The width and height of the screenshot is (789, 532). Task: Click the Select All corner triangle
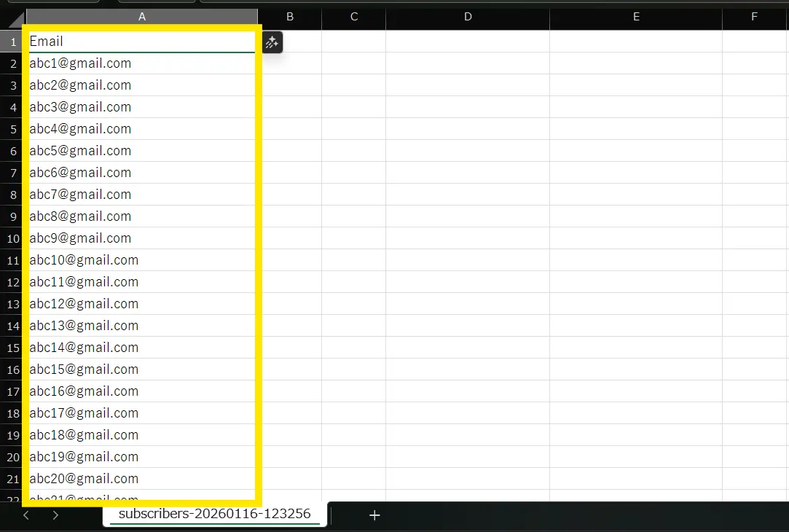click(x=16, y=19)
